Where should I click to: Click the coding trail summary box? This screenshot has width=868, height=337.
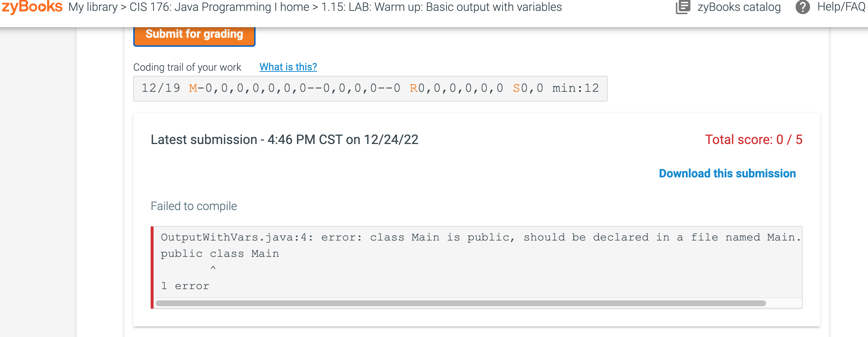(370, 88)
